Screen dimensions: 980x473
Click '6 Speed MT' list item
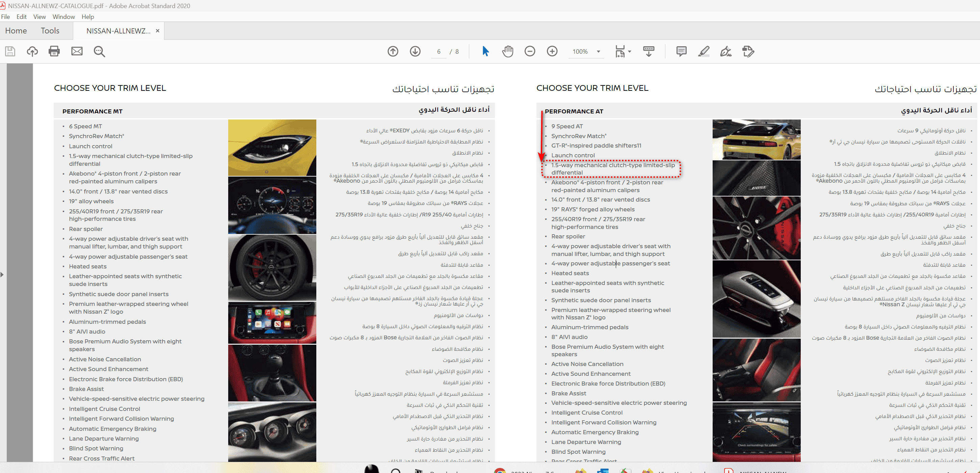[x=85, y=126]
